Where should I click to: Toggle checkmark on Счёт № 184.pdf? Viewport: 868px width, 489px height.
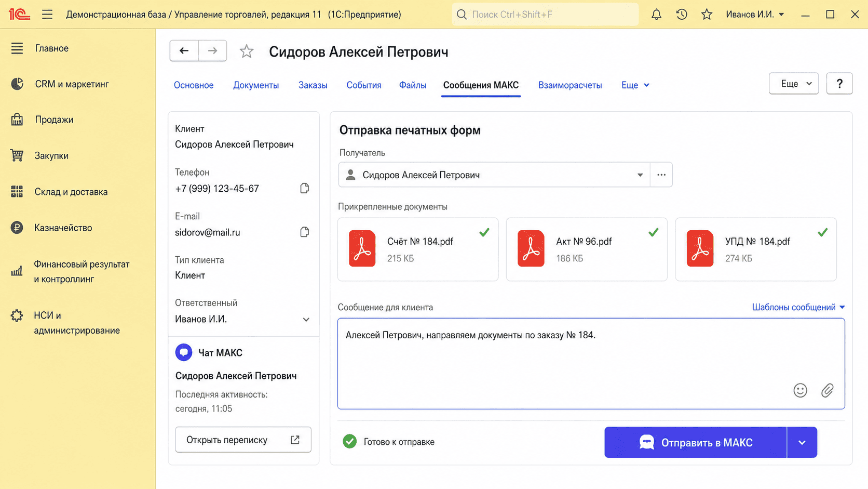pyautogui.click(x=484, y=232)
